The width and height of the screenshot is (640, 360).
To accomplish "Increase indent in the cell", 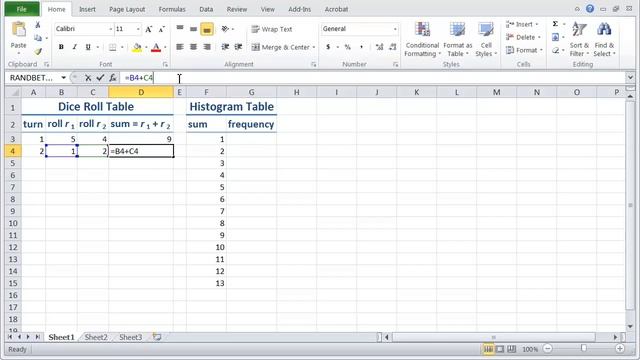I will 238,47.
